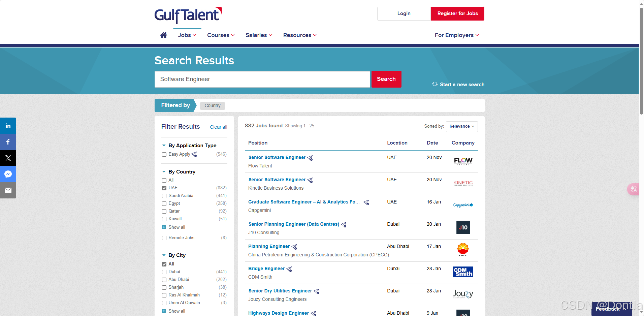Click the CDM Smith company logo
Viewport: 644px width, 316px height.
tap(463, 272)
